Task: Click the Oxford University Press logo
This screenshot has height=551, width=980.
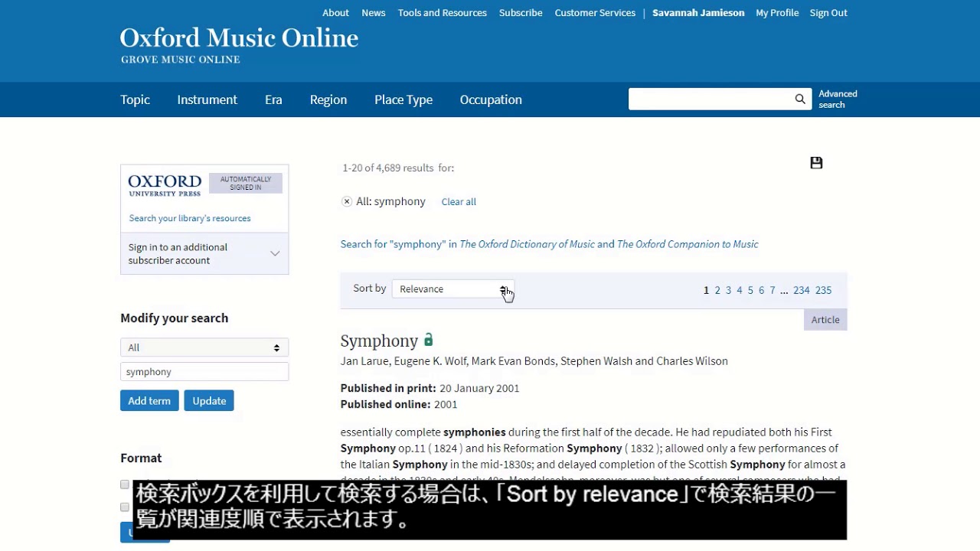Action: point(165,184)
